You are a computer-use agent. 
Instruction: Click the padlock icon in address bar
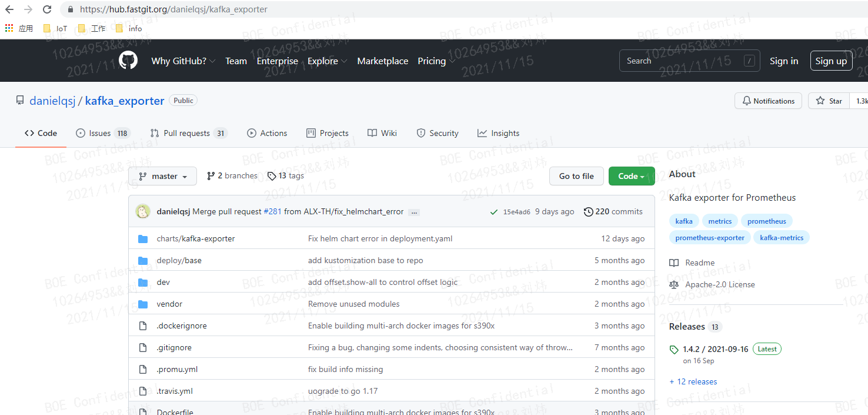click(71, 9)
